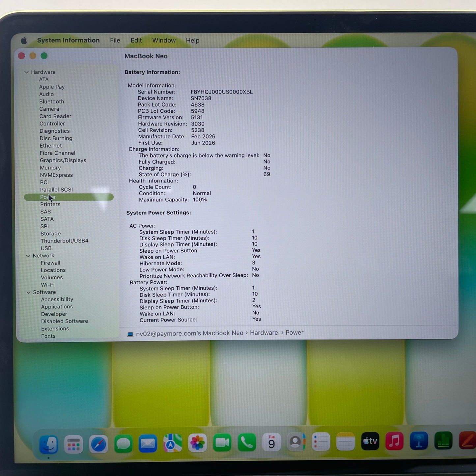Screen dimensions: 476x476
Task: Select Applications under Software
Action: [x=57, y=307]
